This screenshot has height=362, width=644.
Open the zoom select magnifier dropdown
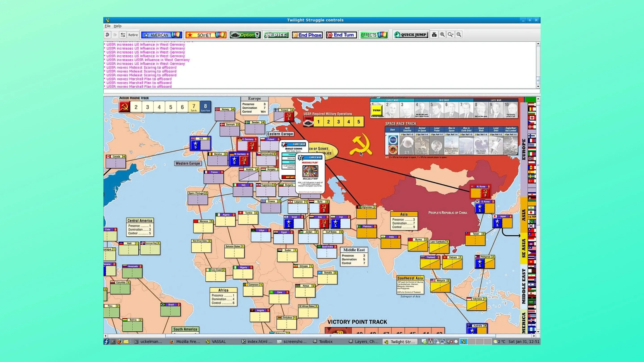pos(451,35)
